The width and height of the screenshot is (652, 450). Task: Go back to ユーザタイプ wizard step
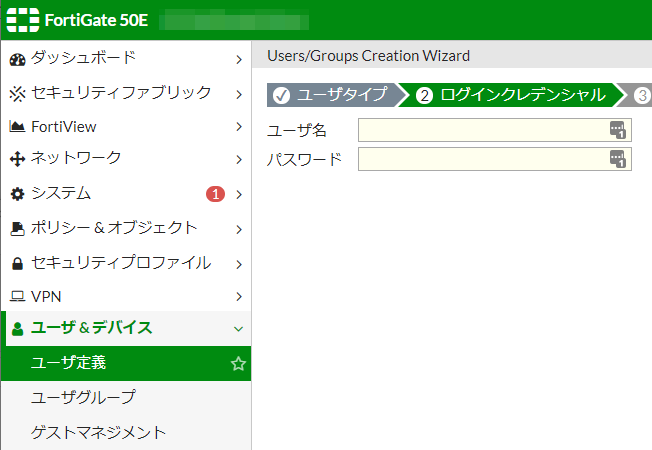(x=331, y=95)
